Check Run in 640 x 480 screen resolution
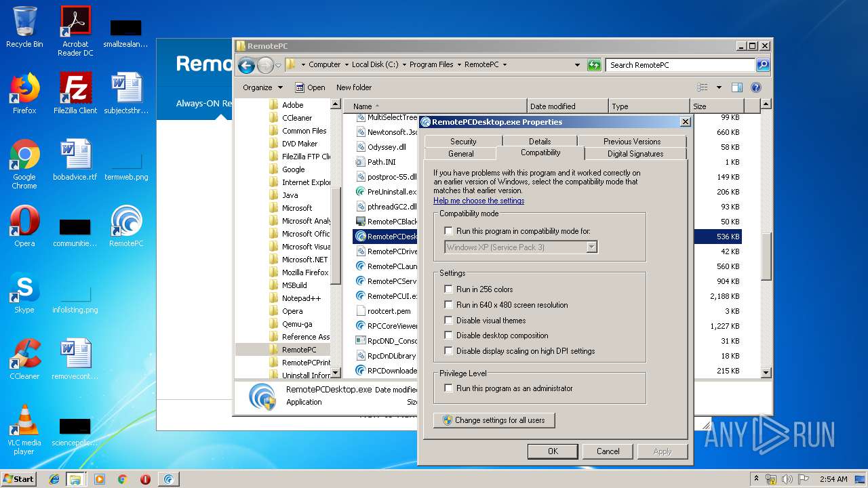 [x=448, y=305]
